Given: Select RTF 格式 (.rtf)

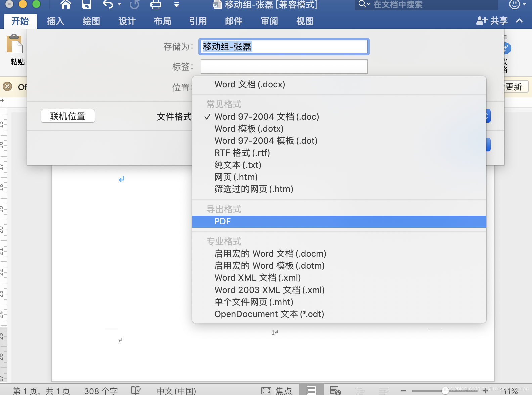Looking at the screenshot, I should (x=339, y=153).
